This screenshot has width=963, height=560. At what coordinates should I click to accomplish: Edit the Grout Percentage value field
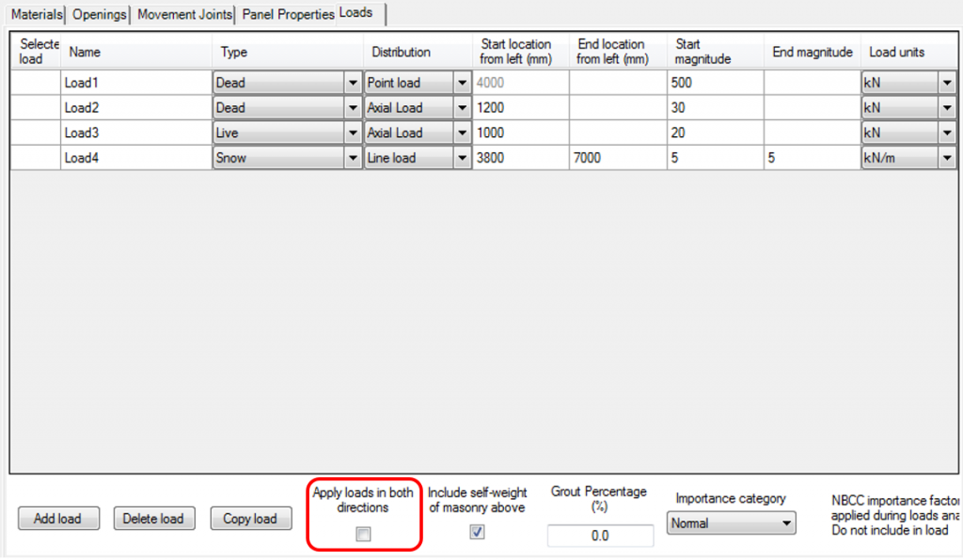(599, 535)
